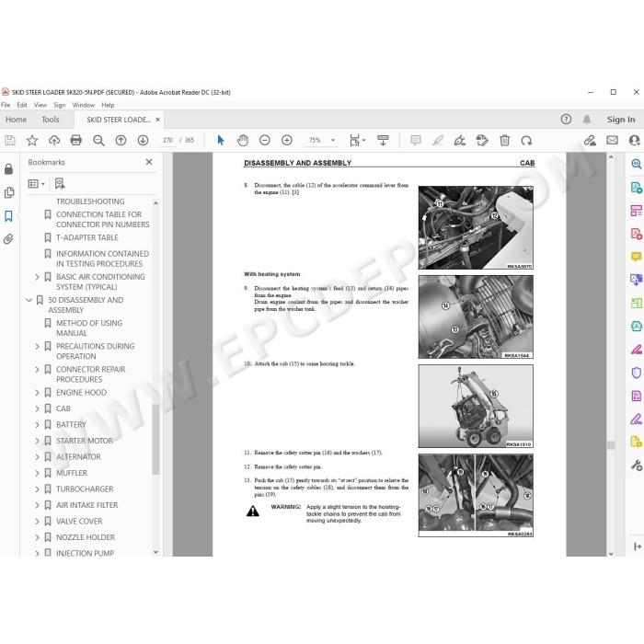The height and width of the screenshot is (644, 644).
Task: Click the scrolling mode icon
Action: point(383,141)
